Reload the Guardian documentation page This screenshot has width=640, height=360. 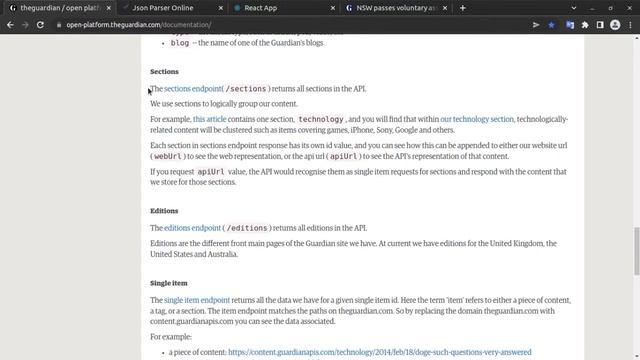40,25
